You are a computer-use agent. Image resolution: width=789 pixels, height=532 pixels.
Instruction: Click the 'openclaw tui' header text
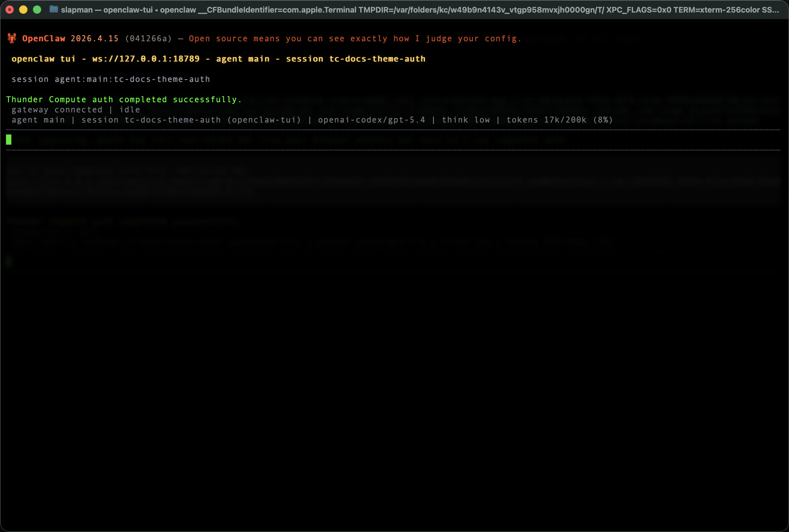point(43,59)
